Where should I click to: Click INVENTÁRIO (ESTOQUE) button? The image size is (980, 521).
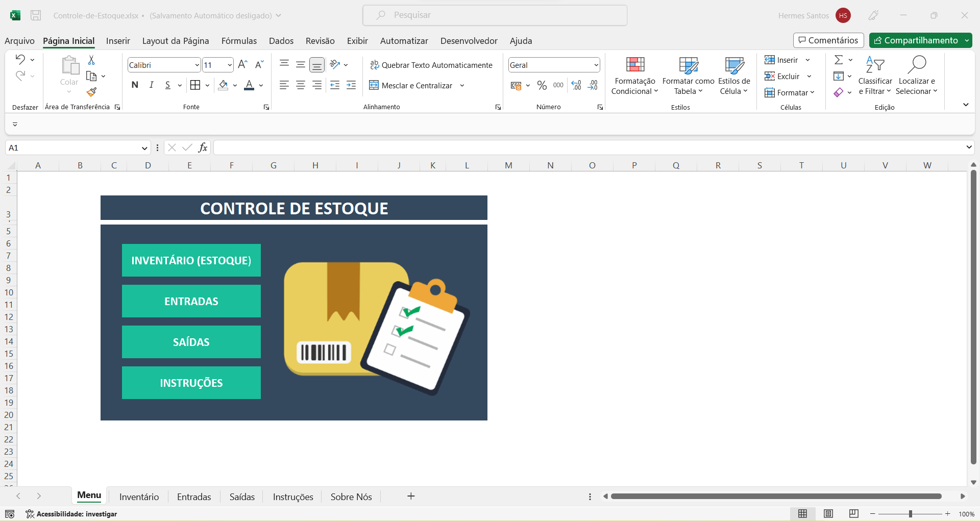191,260
